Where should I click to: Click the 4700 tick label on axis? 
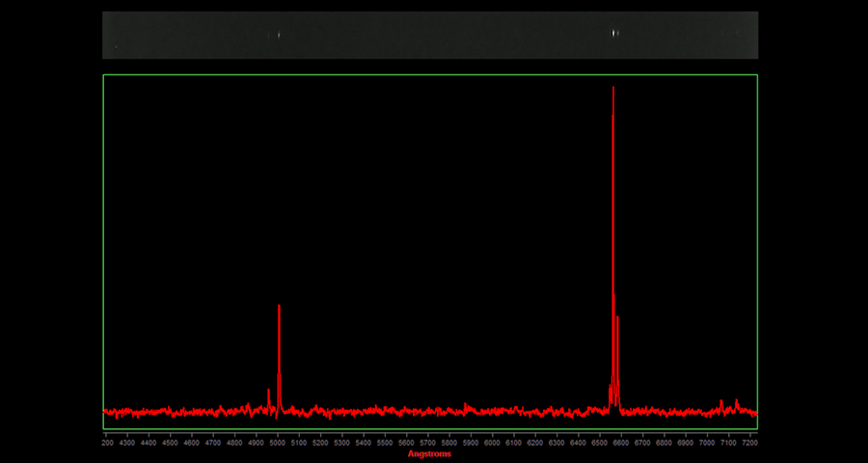point(213,443)
